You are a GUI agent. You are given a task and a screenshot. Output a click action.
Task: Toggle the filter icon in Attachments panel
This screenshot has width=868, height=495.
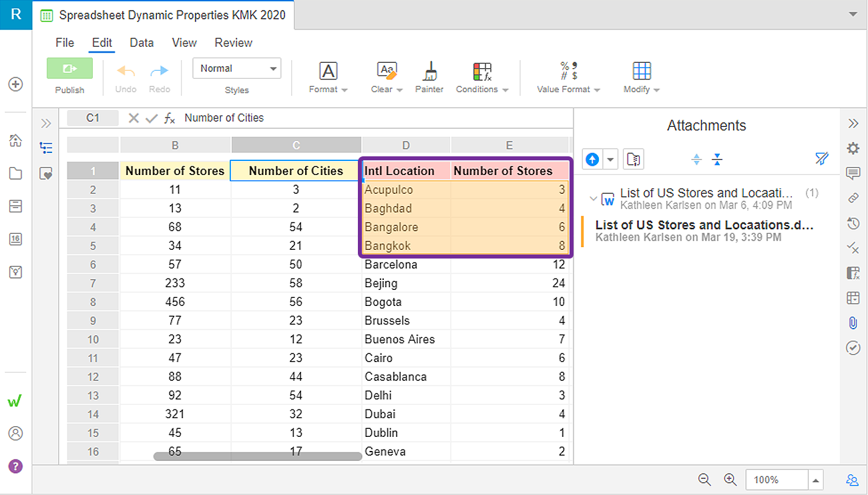pos(822,159)
